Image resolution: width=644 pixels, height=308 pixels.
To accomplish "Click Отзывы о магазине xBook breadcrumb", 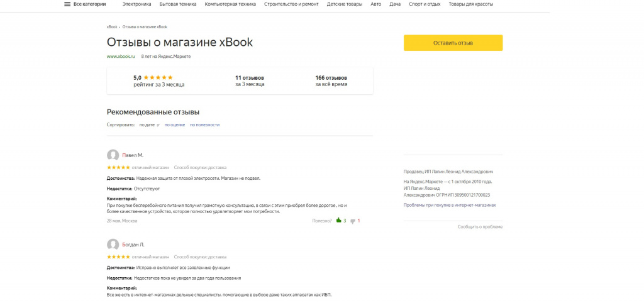I will (145, 26).
